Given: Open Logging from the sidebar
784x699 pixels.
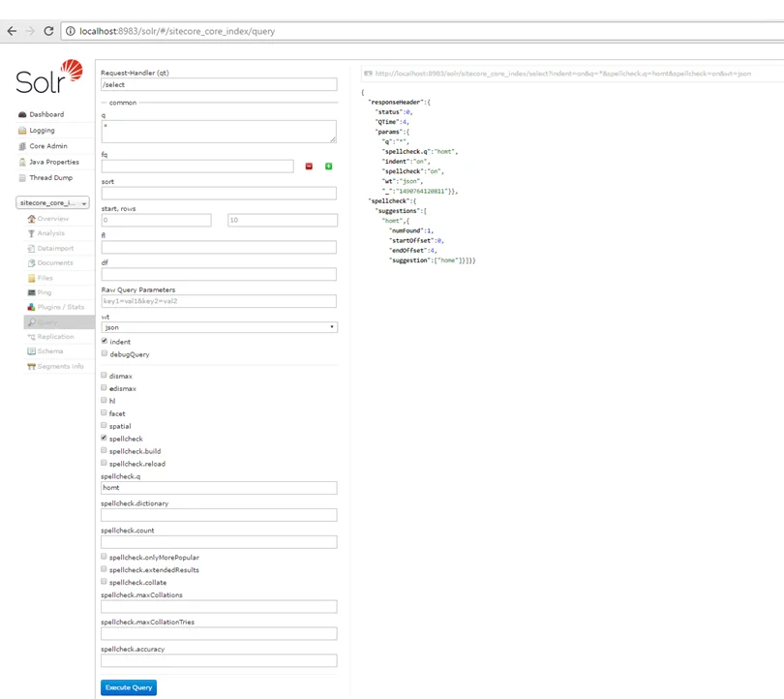Looking at the screenshot, I should 42,131.
